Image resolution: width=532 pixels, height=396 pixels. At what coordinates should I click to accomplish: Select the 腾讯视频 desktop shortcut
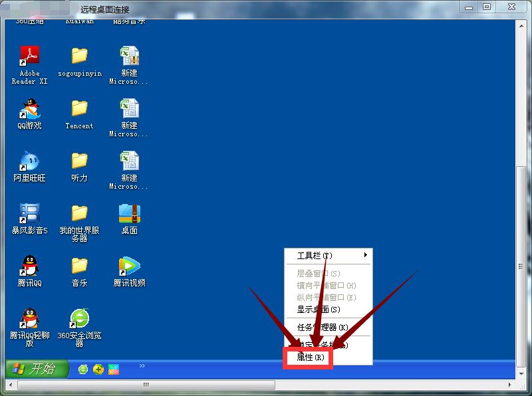tap(129, 266)
